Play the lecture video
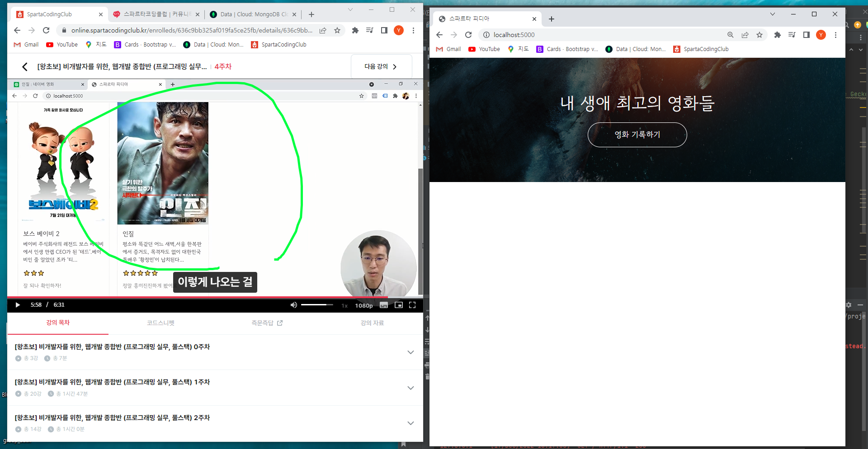The image size is (868, 449). coord(18,305)
